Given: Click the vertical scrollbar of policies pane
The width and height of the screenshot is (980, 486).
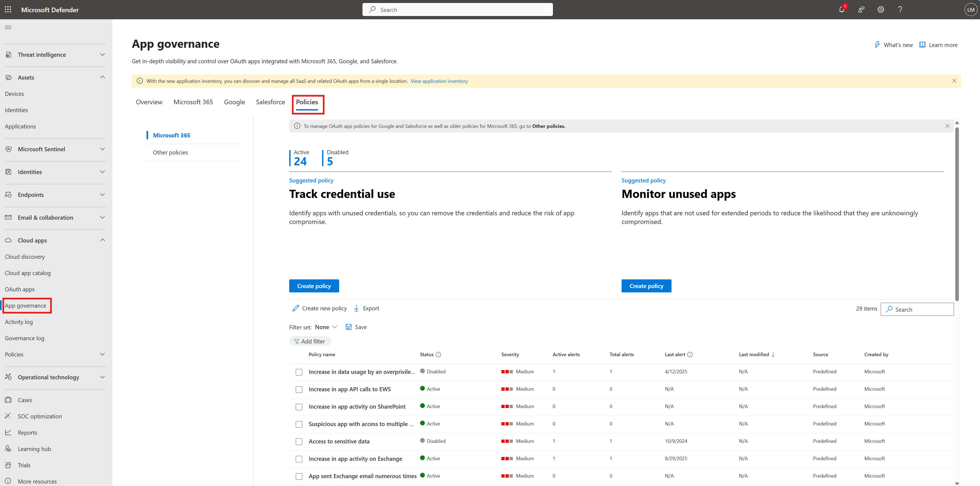Looking at the screenshot, I should [x=957, y=213].
